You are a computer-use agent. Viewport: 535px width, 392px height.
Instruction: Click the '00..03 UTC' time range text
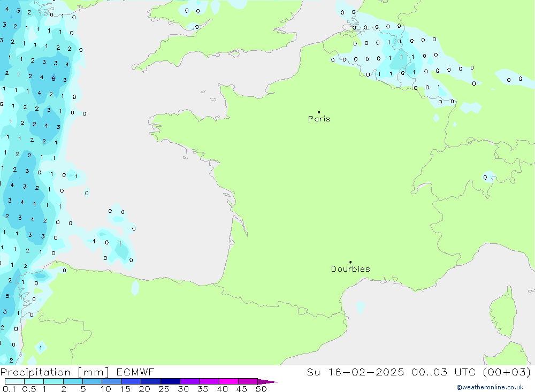click(x=444, y=372)
